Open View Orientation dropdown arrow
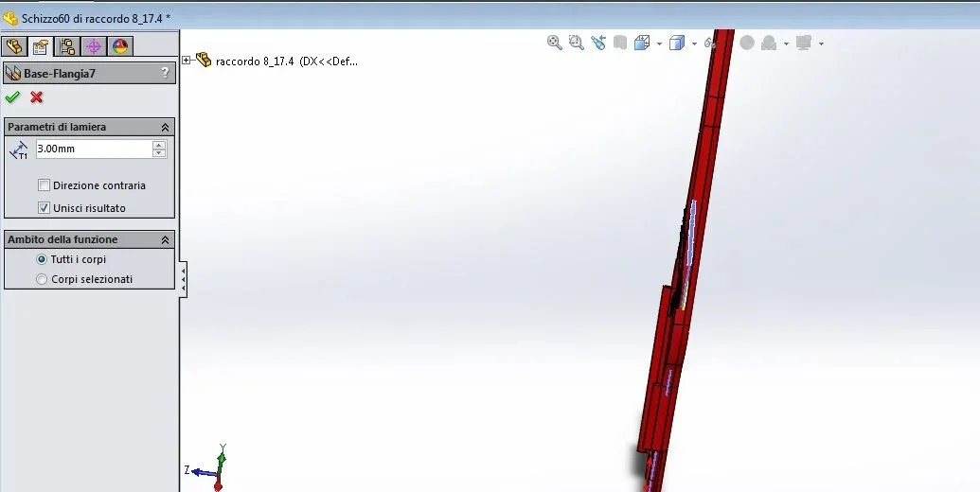 tap(659, 44)
